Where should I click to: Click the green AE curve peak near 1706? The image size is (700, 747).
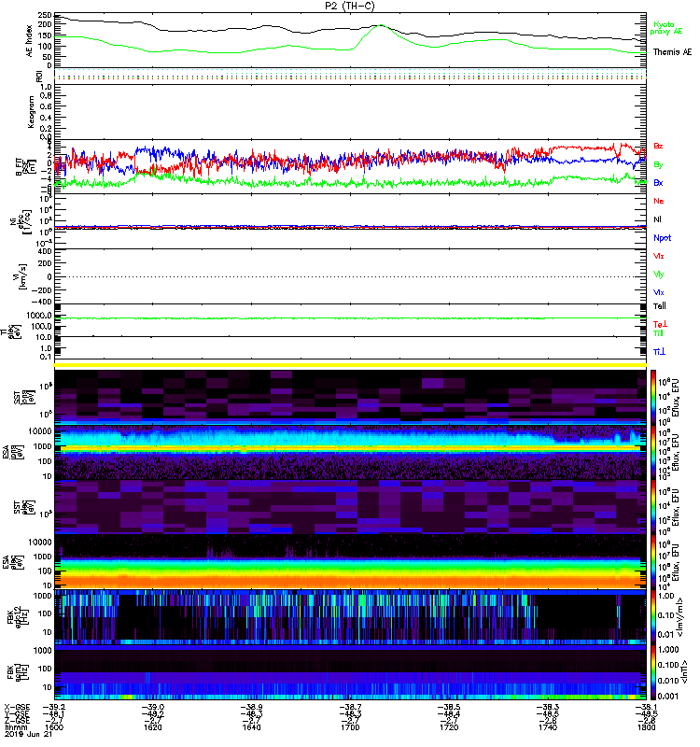[381, 25]
